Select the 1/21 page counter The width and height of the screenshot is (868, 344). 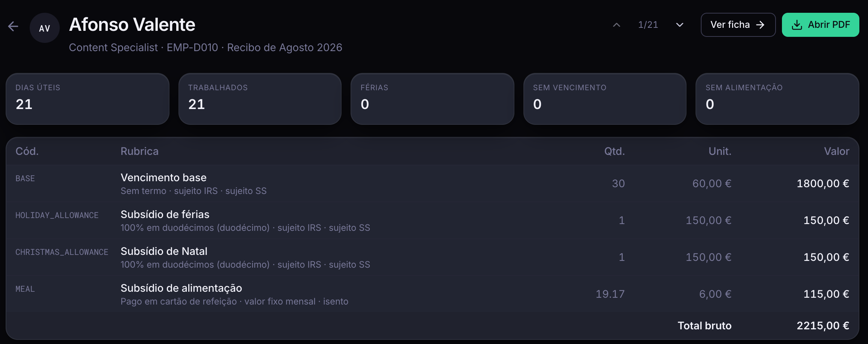point(648,25)
